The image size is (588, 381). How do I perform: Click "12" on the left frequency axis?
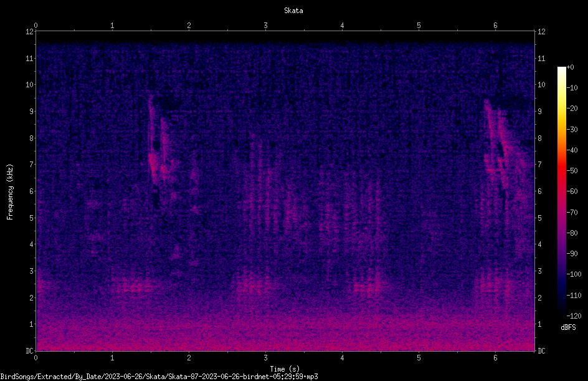pos(29,32)
